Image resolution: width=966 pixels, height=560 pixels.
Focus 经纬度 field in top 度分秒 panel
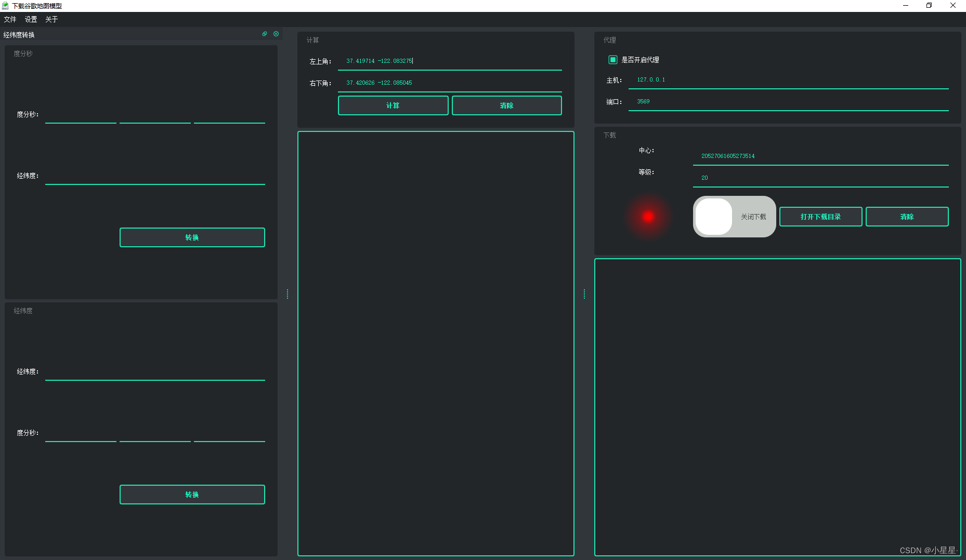point(155,176)
